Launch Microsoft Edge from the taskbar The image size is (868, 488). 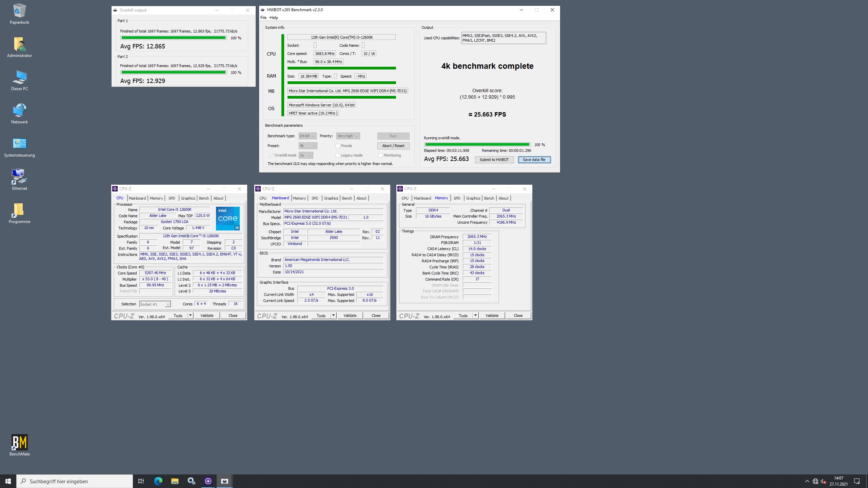[x=158, y=481]
